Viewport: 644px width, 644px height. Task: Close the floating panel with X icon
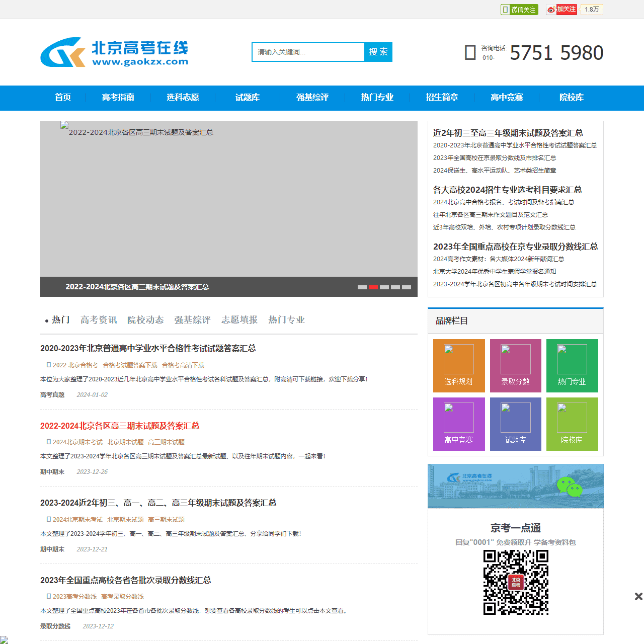pyautogui.click(x=638, y=596)
